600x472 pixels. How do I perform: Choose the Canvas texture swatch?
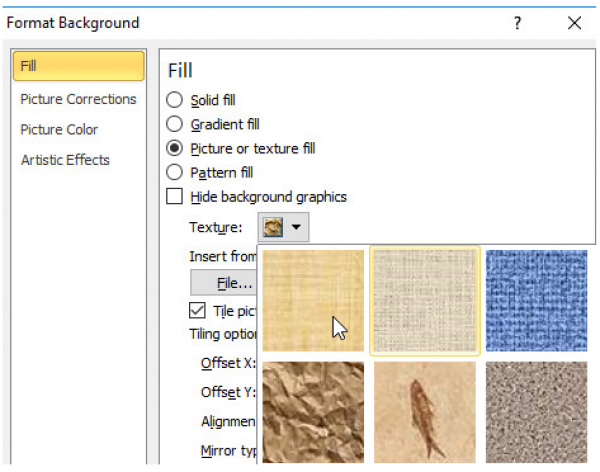tap(425, 301)
